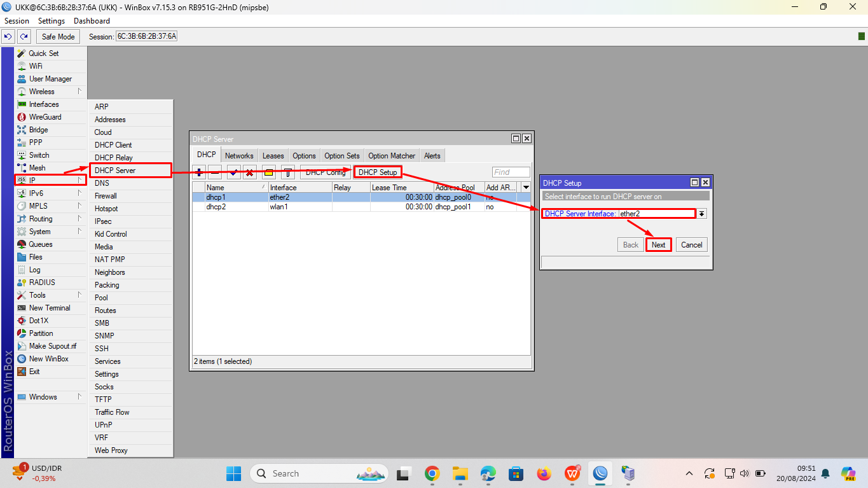The width and height of the screenshot is (868, 488).
Task: Select DHCP Server in the IP submenu
Action: 130,171
